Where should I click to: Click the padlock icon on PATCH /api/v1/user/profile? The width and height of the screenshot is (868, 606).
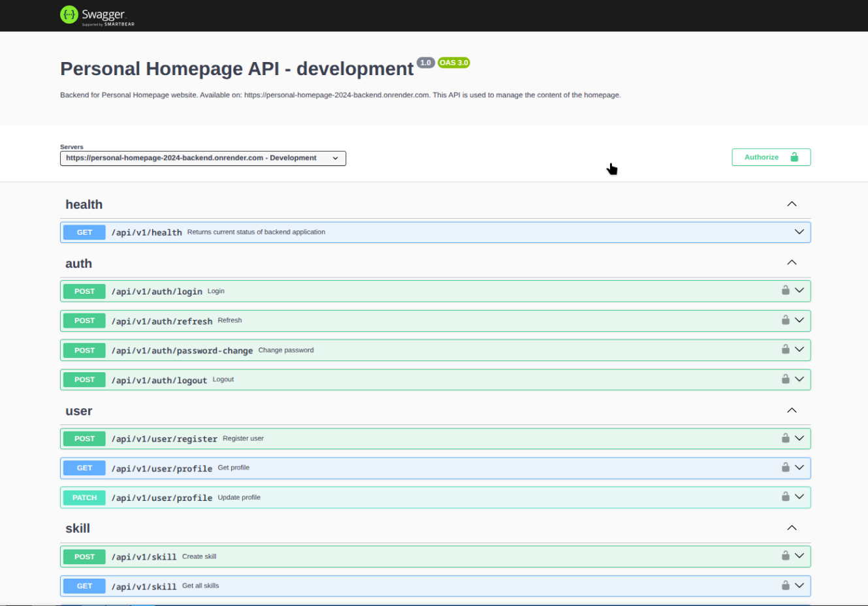point(786,497)
